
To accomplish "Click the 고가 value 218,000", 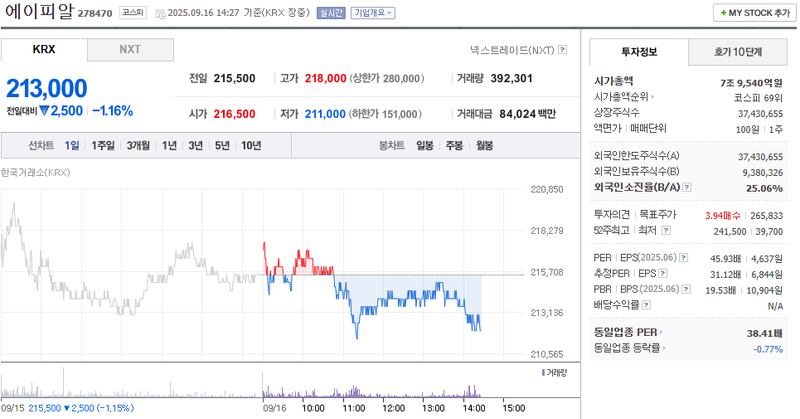I will (326, 79).
